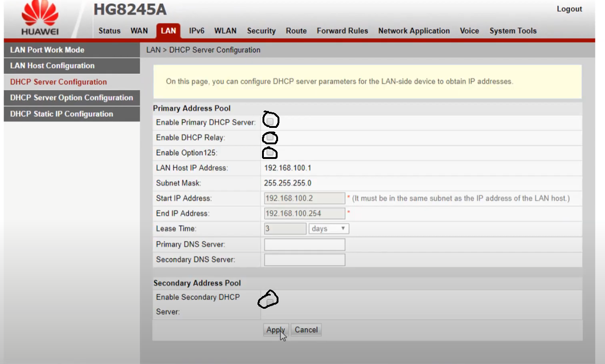Viewport: 605px width, 364px height.
Task: Select the LAN Host IP 192.168.100.1 text
Action: (288, 168)
